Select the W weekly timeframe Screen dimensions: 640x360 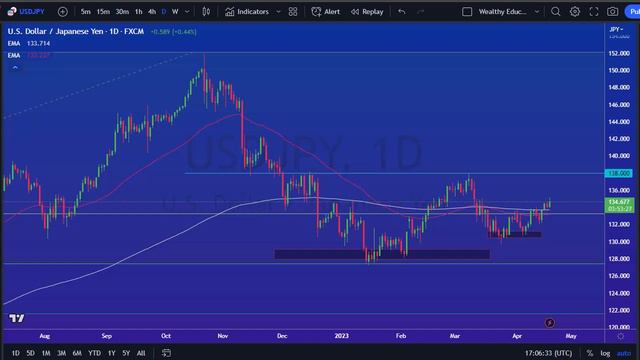tap(175, 12)
